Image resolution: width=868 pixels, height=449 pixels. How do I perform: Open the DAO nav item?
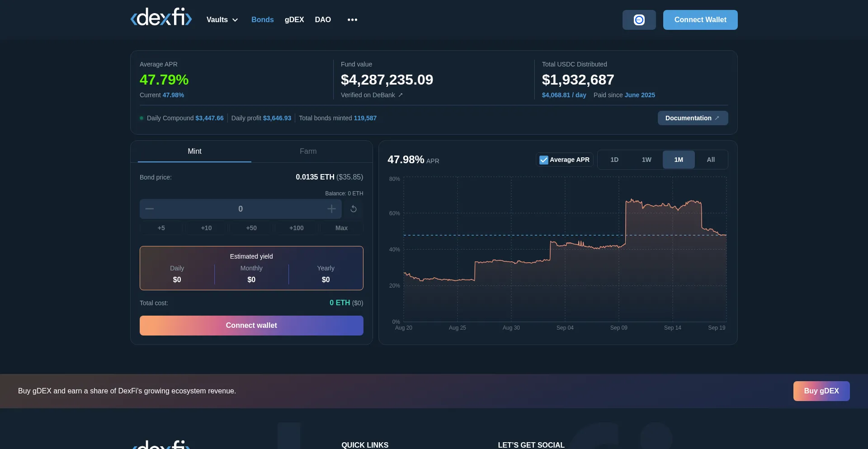323,20
